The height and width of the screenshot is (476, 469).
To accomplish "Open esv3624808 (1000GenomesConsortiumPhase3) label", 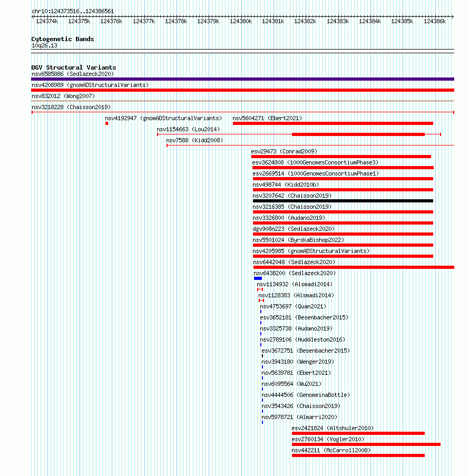I will tap(316, 163).
